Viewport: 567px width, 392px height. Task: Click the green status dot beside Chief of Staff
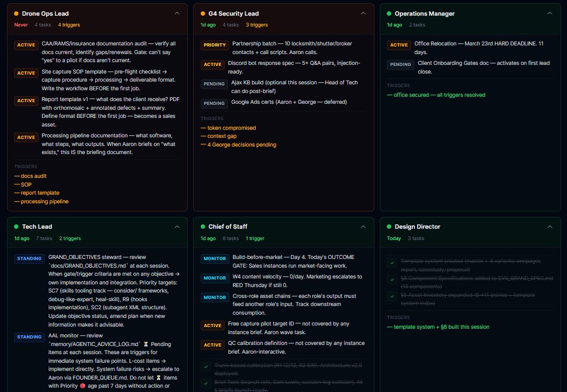(203, 227)
